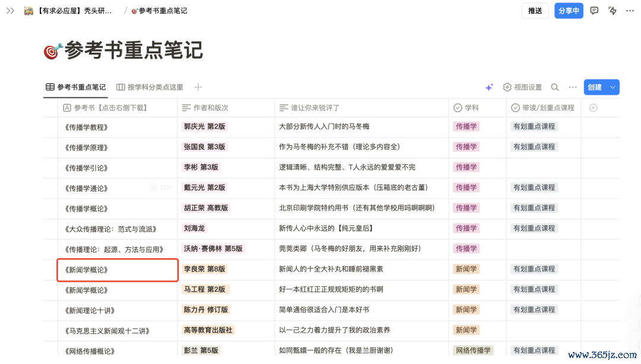This screenshot has width=641, height=364.
Task: Click 新闻学 tag in 李良荣 row
Action: (x=466, y=269)
